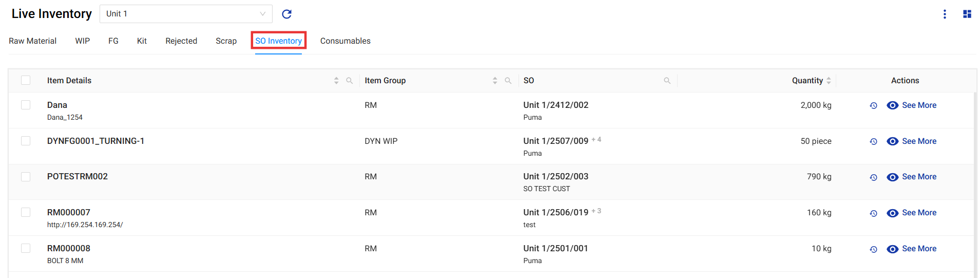Select the checkbox for Dana row
The width and height of the screenshot is (980, 278).
pos(26,105)
